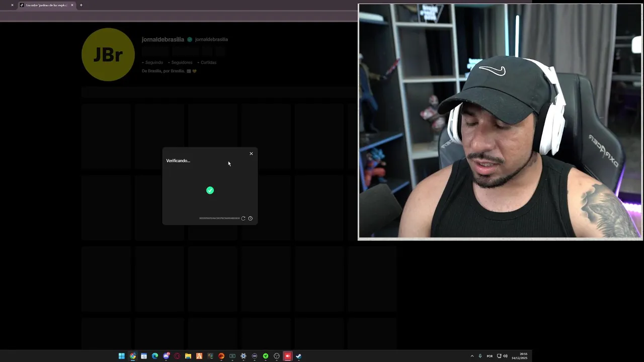This screenshot has width=644, height=362.
Task: Open Discord from the taskbar
Action: click(x=166, y=356)
